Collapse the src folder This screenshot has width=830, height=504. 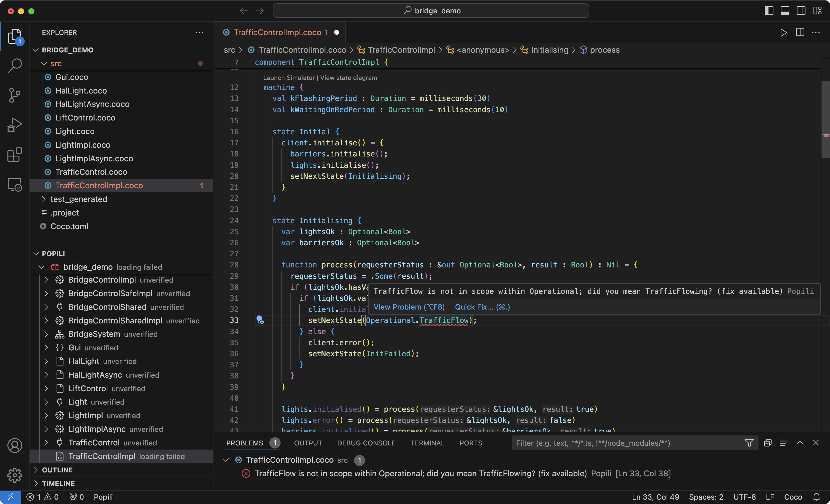coord(44,63)
